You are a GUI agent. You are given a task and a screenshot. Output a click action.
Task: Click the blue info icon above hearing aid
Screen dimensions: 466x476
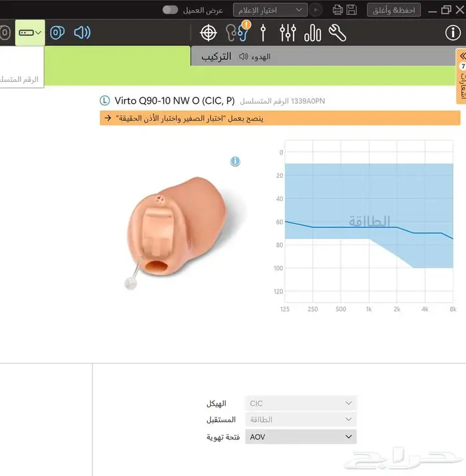tap(235, 161)
